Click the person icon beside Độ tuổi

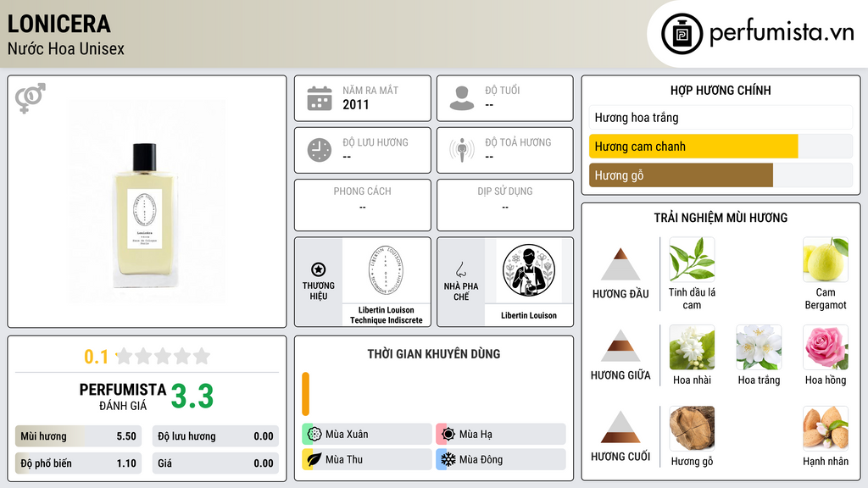click(x=462, y=98)
